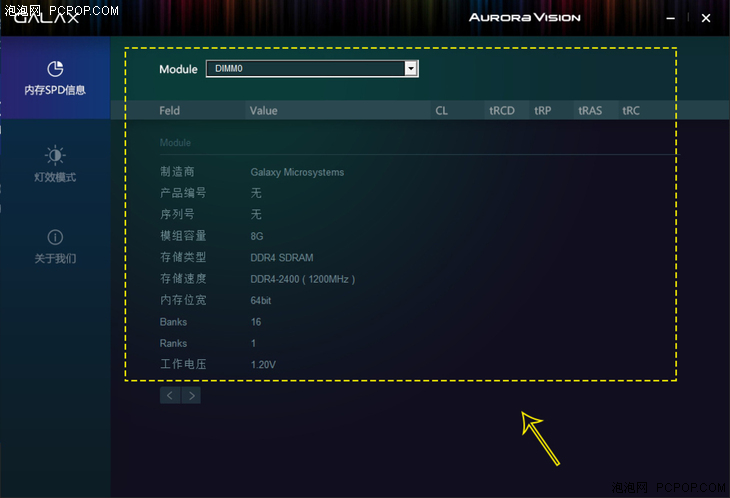Click the sun lighting effect icon
The height and width of the screenshot is (498, 730).
(x=55, y=155)
